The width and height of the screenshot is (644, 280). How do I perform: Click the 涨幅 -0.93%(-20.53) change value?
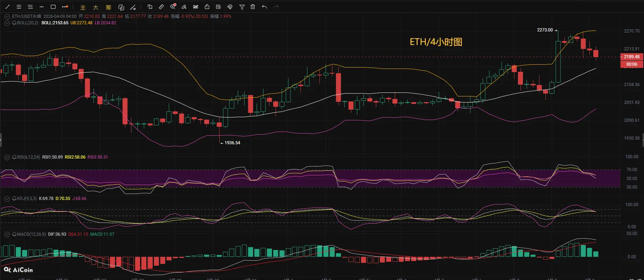pyautogui.click(x=189, y=16)
